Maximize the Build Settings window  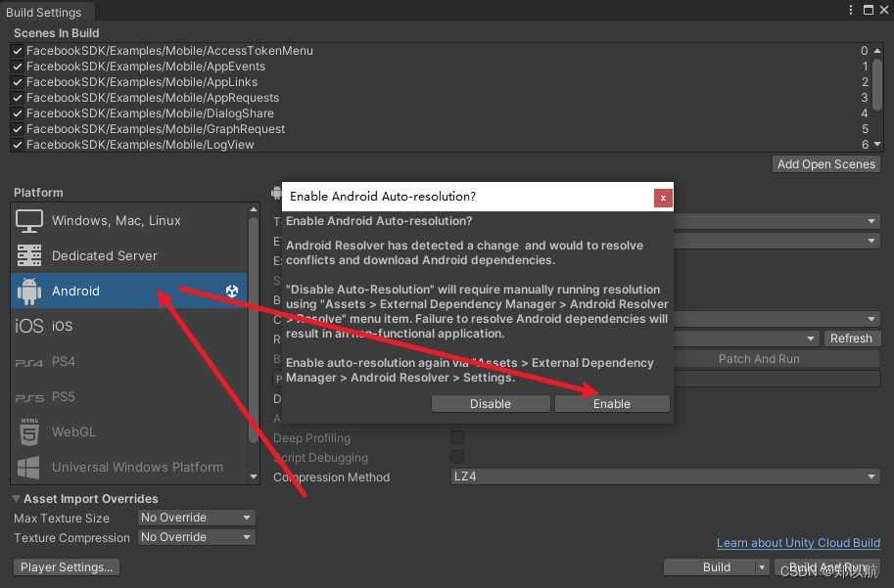click(869, 10)
